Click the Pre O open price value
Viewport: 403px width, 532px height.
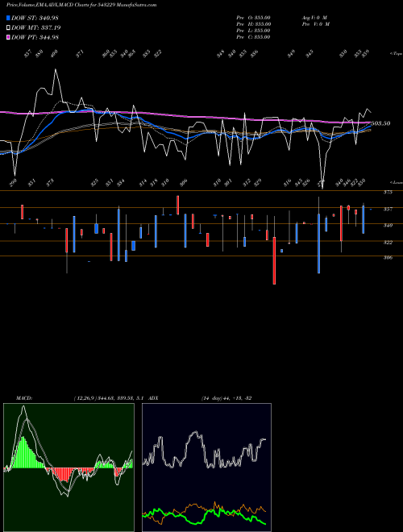tap(262, 18)
